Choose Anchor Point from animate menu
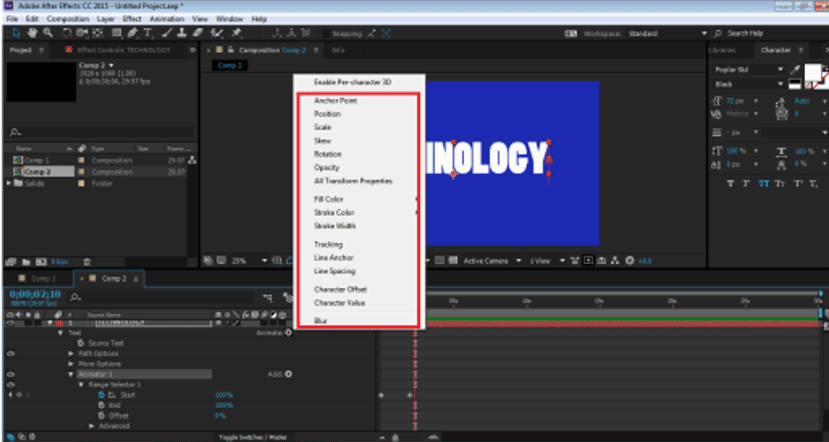The width and height of the screenshot is (829, 442). click(x=336, y=100)
